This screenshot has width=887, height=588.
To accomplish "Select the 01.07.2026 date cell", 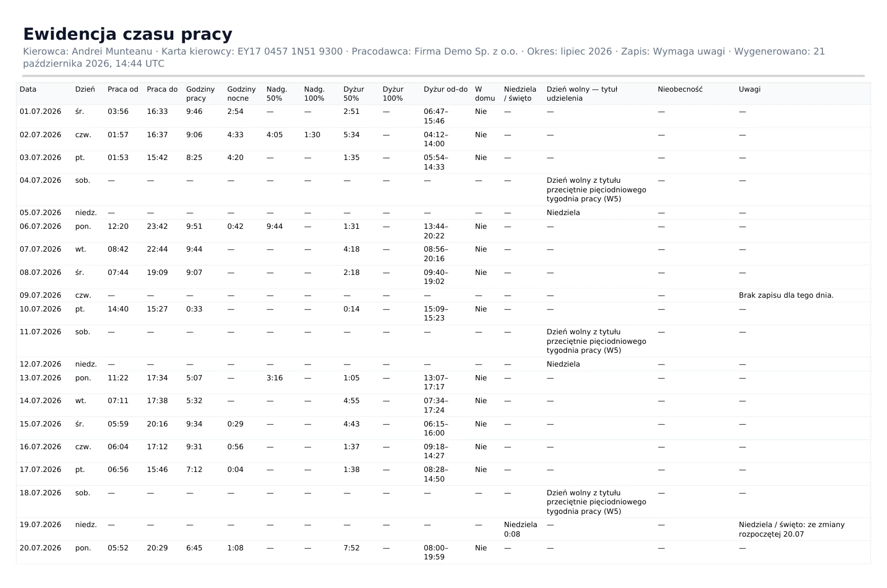I will click(40, 112).
